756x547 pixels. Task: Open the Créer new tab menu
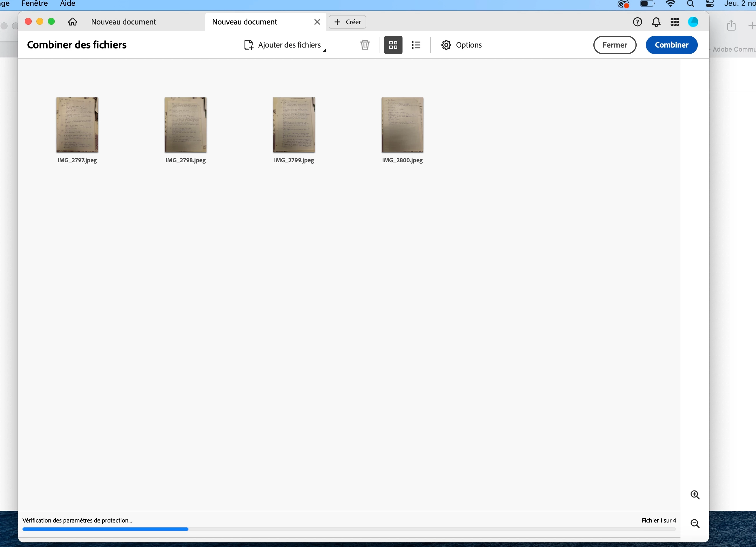point(347,22)
